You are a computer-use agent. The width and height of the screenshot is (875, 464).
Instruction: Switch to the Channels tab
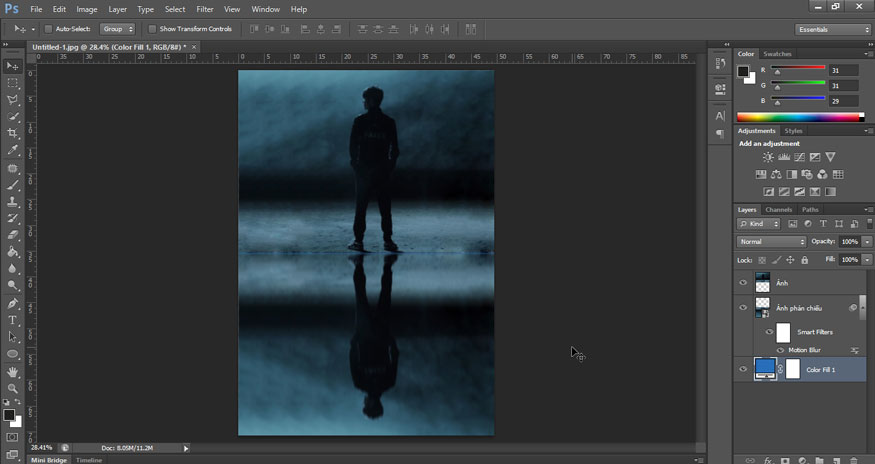(778, 210)
